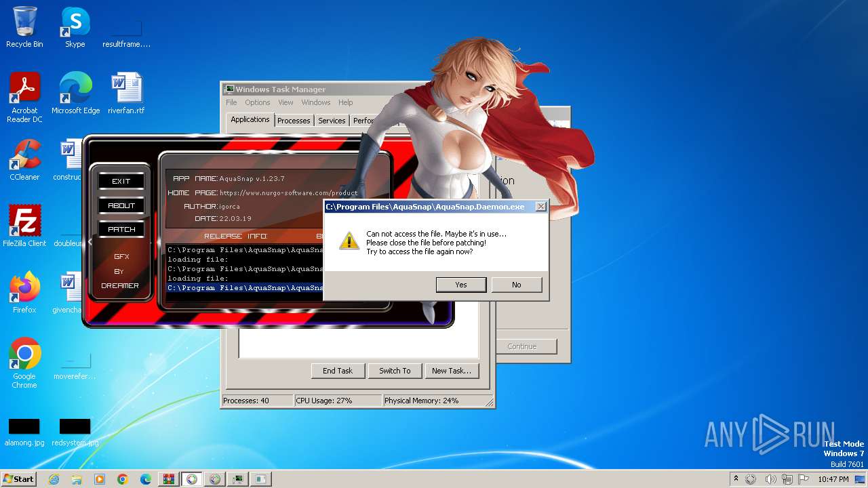Viewport: 868px width, 488px height.
Task: Click the Processes: 40 status bar entry
Action: [x=257, y=401]
